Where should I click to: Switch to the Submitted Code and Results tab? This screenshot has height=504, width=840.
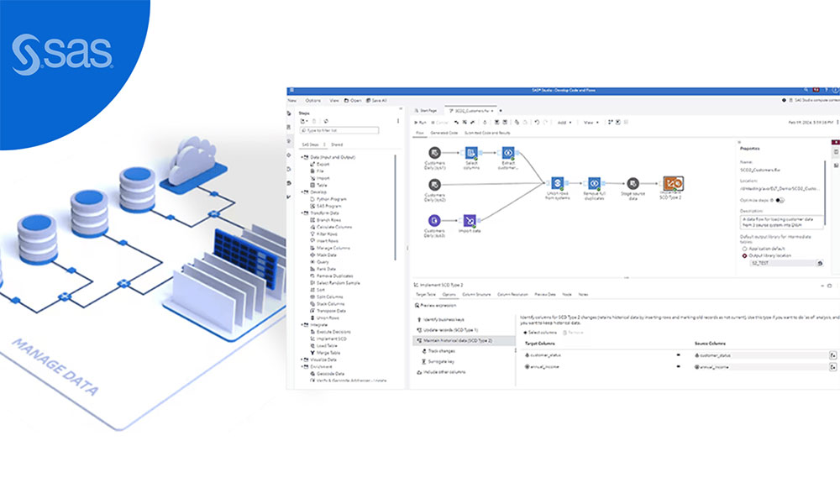[487, 133]
